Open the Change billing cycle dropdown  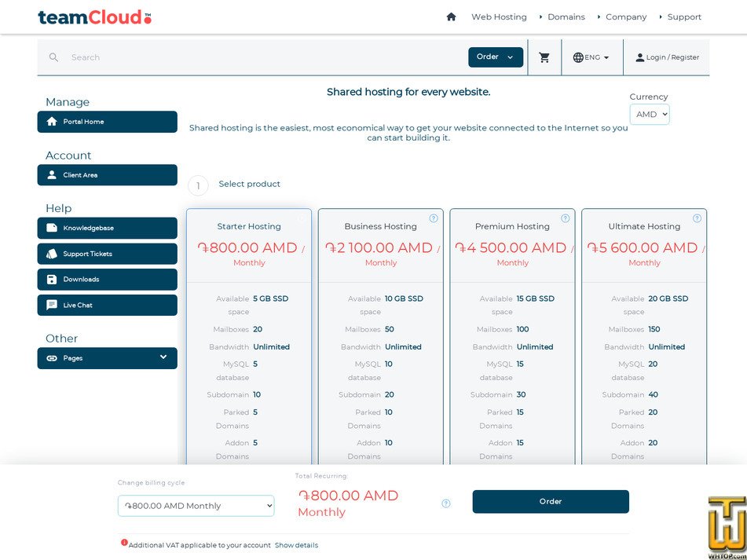[196, 506]
